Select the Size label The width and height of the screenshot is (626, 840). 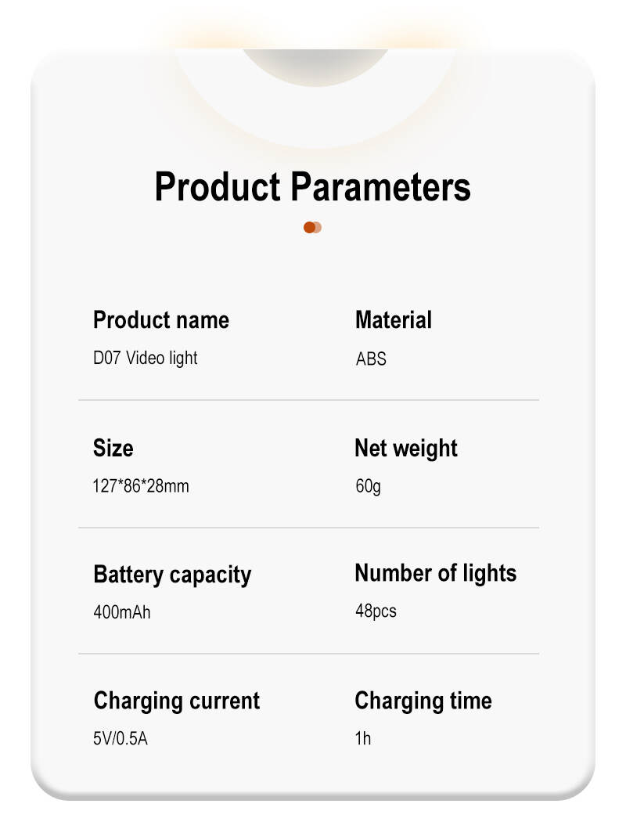click(x=113, y=448)
